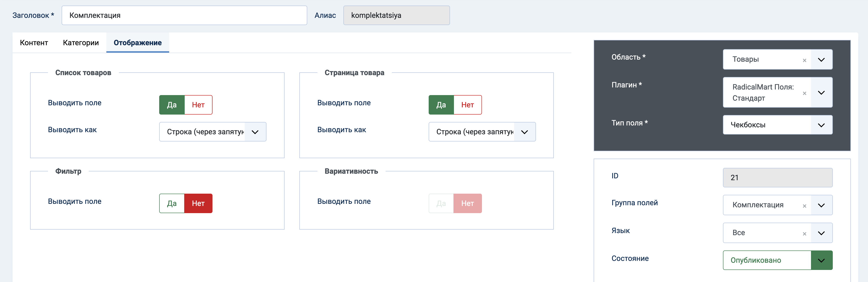
Task: Clear the Язык value using x icon
Action: pyautogui.click(x=804, y=234)
